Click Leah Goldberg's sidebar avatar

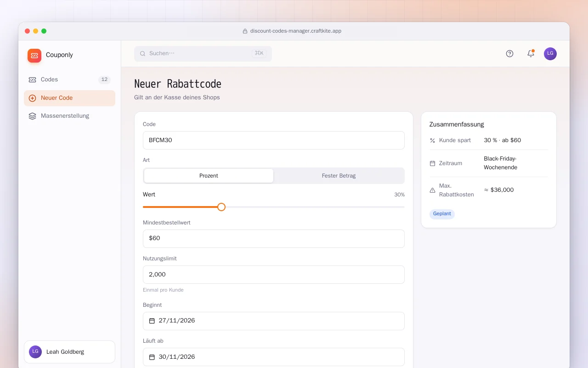tap(35, 352)
